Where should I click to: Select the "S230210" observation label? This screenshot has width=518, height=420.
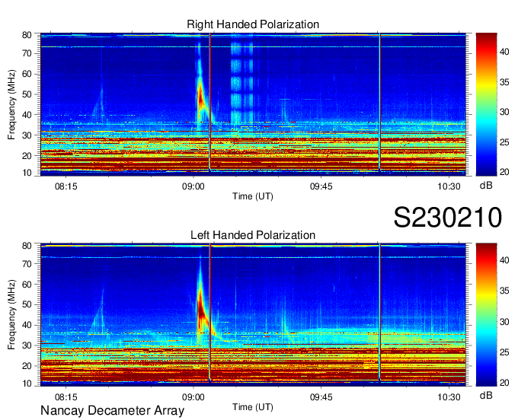coord(448,218)
